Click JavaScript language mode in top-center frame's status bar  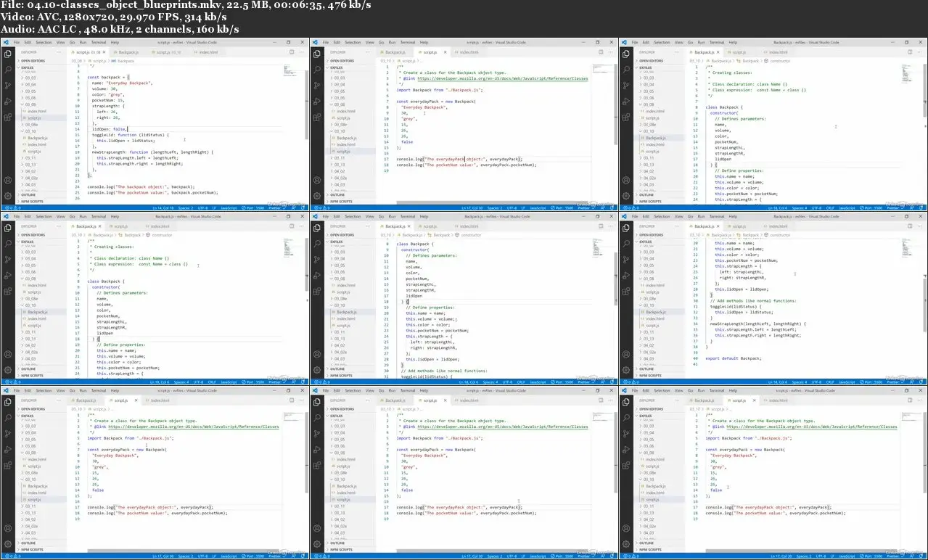[538, 208]
